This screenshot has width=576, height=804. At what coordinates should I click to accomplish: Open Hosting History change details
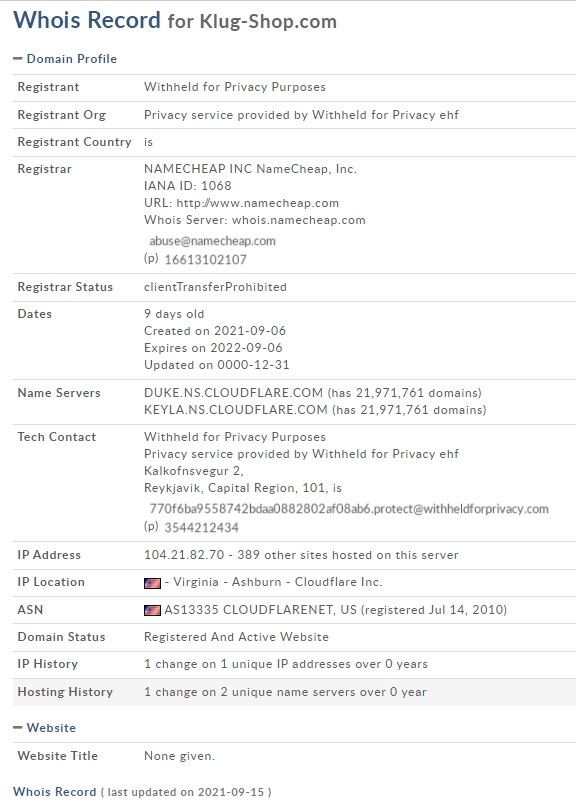285,692
